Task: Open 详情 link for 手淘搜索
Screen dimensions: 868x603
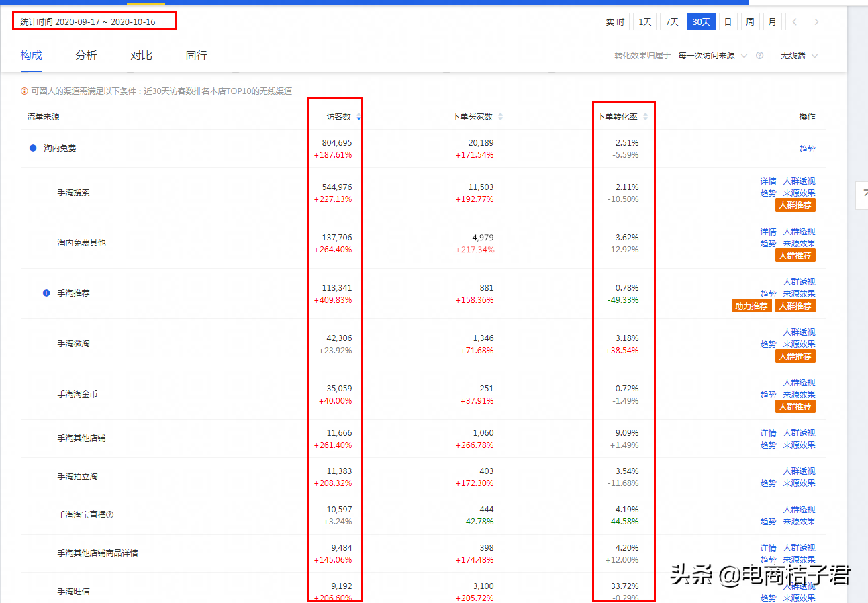Action: coord(768,181)
